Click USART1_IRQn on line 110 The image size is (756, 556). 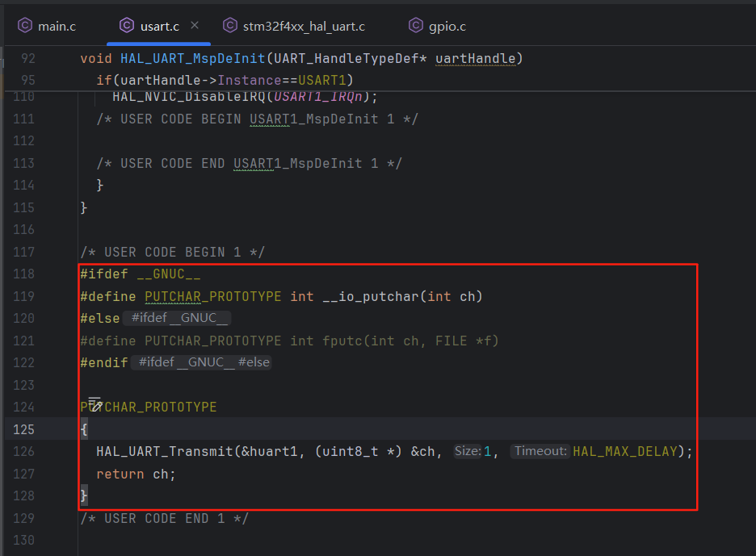[317, 97]
